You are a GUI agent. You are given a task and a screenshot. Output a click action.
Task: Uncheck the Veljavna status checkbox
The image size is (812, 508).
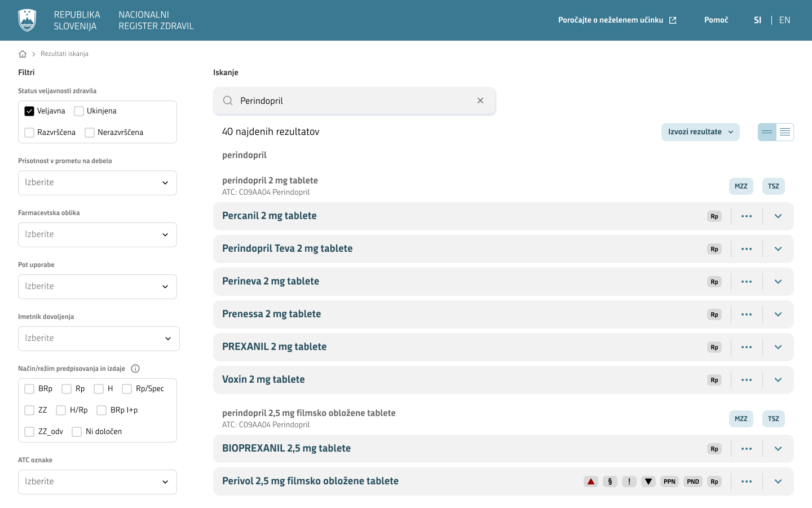29,111
